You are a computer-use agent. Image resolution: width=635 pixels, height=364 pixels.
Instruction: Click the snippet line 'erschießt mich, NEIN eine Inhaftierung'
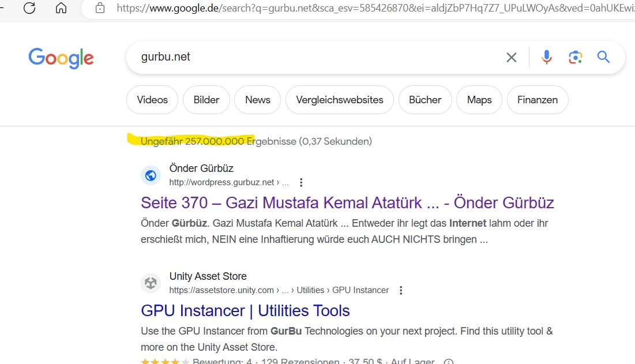314,239
